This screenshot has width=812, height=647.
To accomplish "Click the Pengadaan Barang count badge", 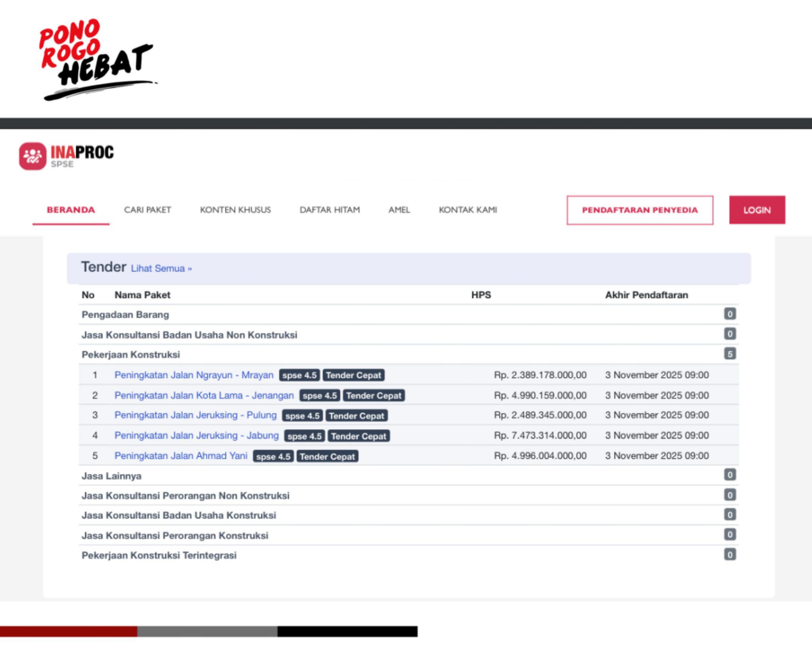I will [x=729, y=314].
